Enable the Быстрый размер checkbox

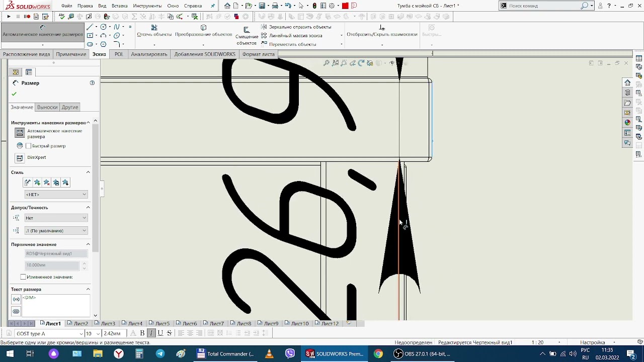(x=29, y=146)
